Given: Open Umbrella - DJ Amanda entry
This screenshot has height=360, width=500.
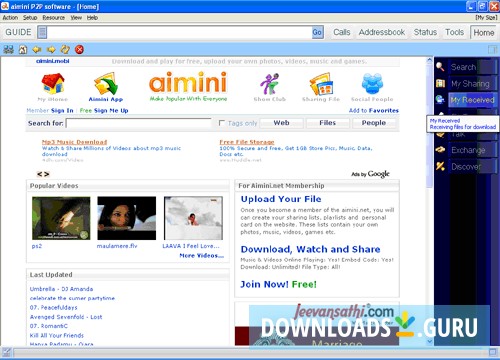Looking at the screenshot, I should [61, 289].
